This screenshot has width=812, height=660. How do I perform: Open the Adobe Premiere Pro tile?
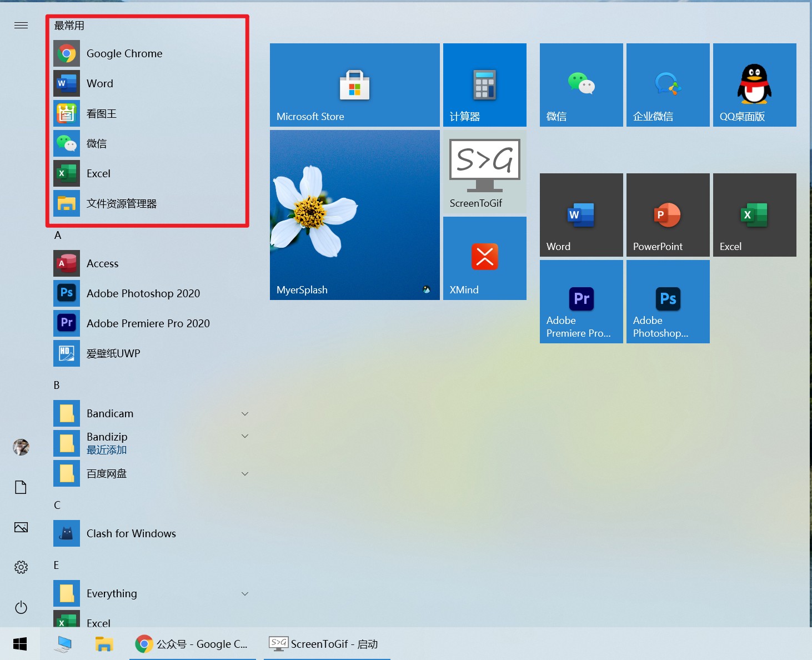[582, 302]
